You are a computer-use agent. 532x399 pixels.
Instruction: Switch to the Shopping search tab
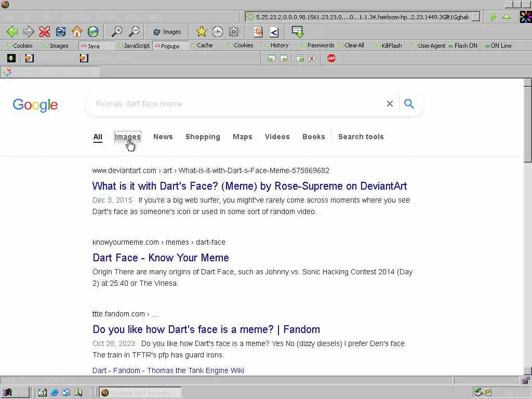tap(203, 137)
